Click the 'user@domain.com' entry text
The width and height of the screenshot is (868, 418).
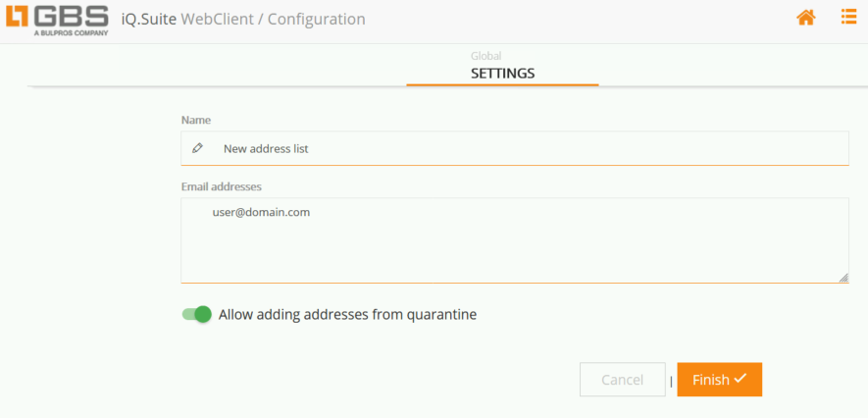tap(261, 211)
